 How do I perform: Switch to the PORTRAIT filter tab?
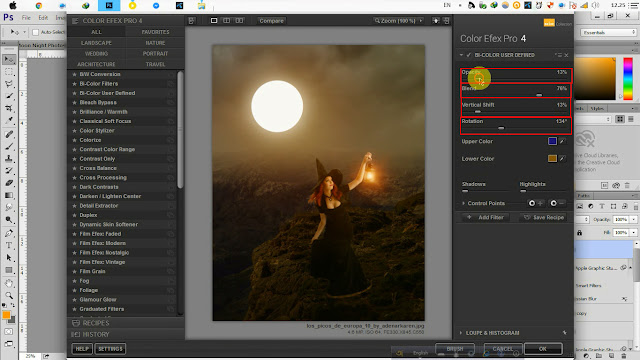(156, 53)
